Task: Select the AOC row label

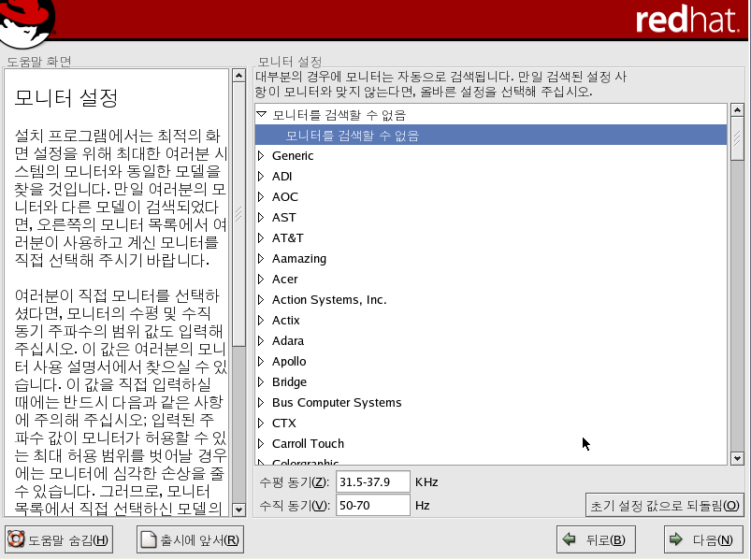Action: pyautogui.click(x=285, y=196)
